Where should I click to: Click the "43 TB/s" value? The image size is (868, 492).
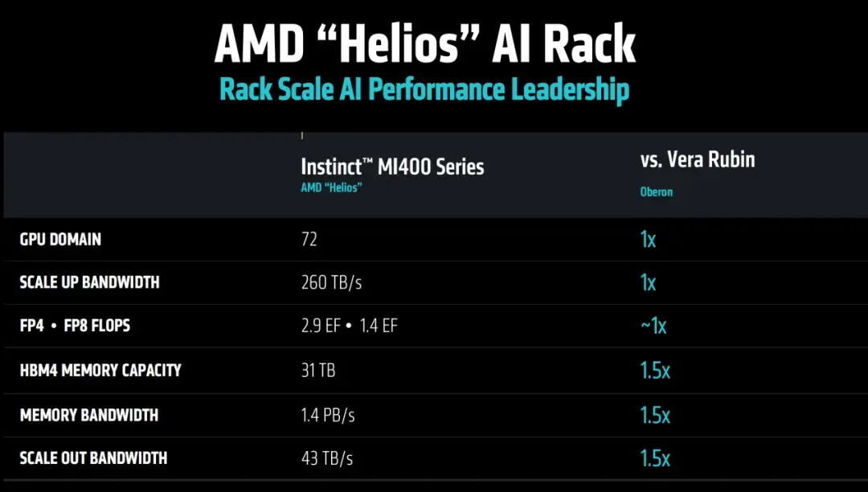point(326,458)
